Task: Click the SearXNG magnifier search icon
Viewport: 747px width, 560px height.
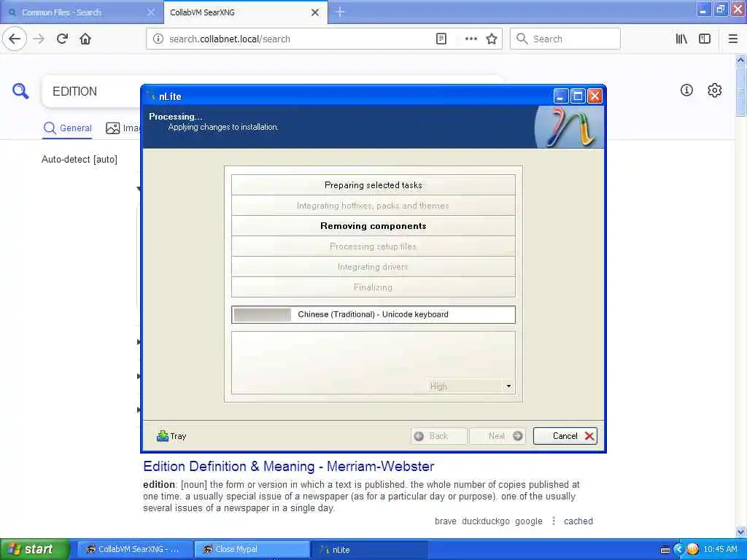Action: click(20, 90)
